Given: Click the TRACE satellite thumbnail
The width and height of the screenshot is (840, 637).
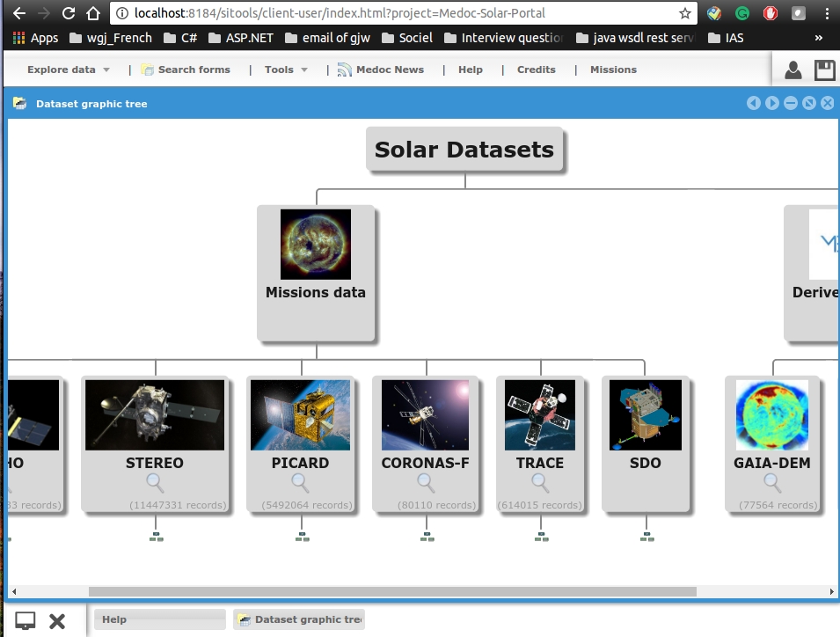Looking at the screenshot, I should pyautogui.click(x=540, y=415).
